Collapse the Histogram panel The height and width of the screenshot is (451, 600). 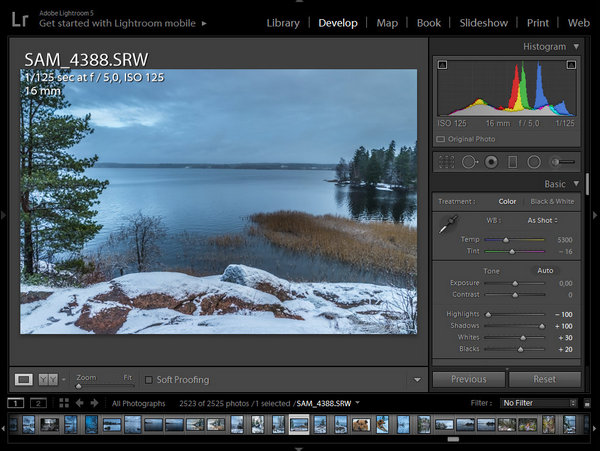coord(576,47)
